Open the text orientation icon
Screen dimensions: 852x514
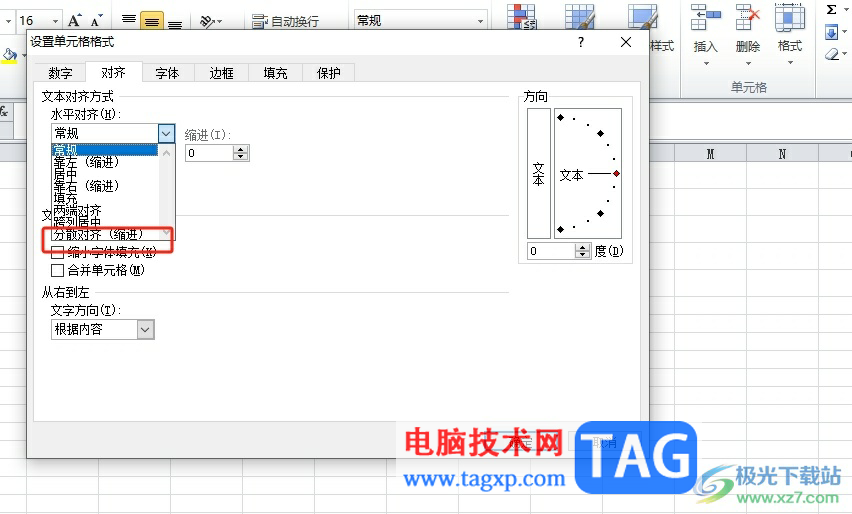coord(208,21)
